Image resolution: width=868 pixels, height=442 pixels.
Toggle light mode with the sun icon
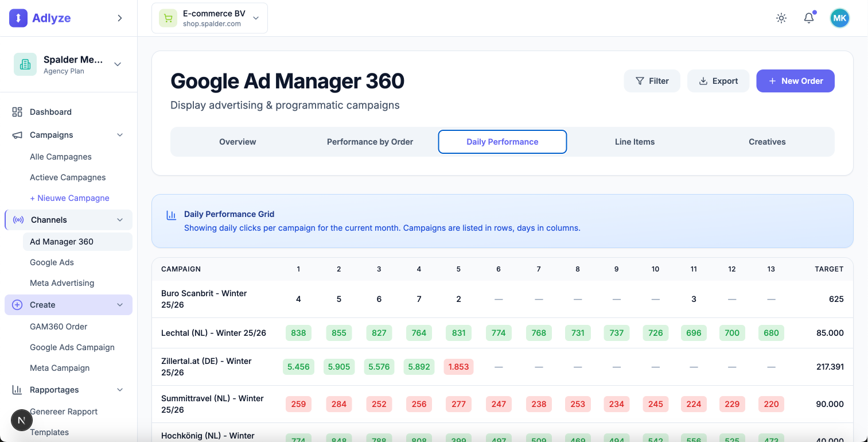click(x=781, y=18)
